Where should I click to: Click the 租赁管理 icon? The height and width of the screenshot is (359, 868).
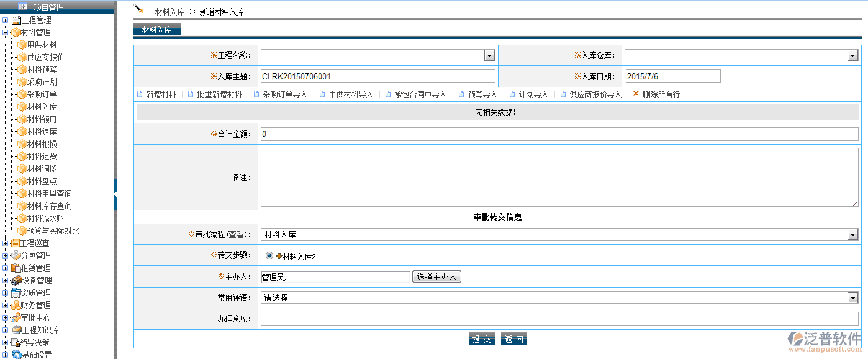(x=16, y=268)
